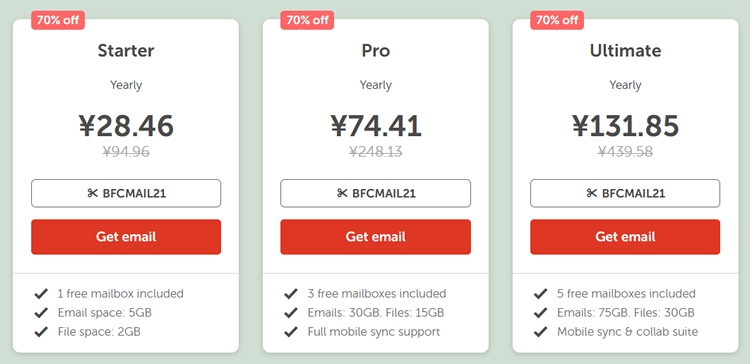
Task: Click the scissors icon in Starter coupon box
Action: tap(92, 193)
